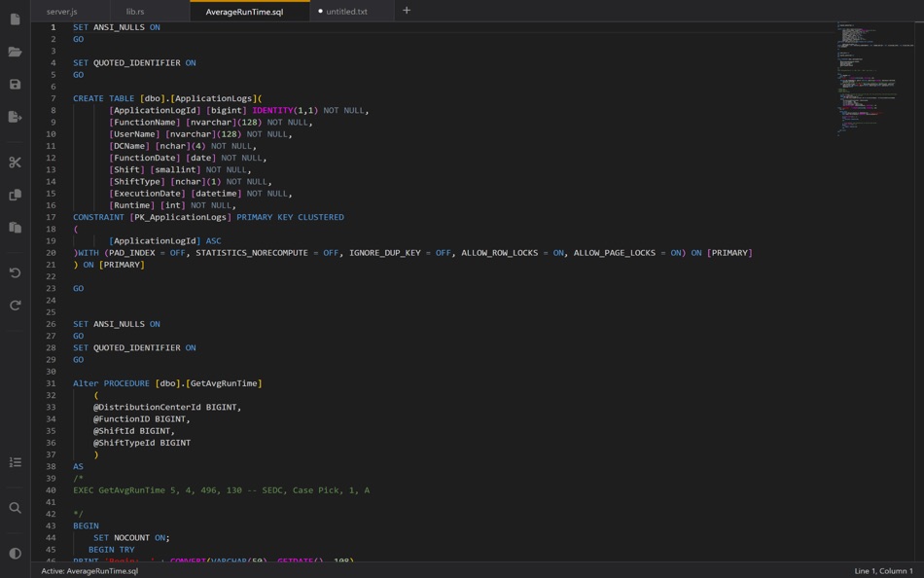
Task: Click 'Alter PROCEDURE' text on line 31
Action: point(112,383)
